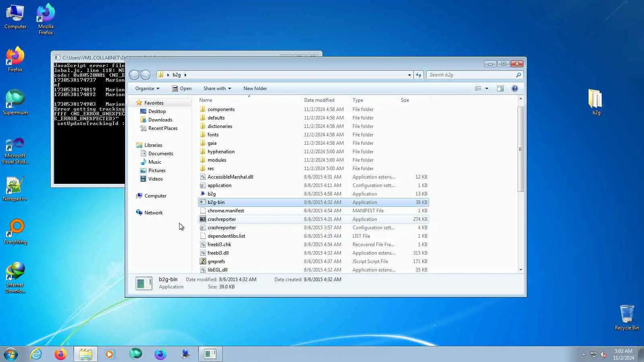Open the address bar history dropdown
The image size is (644, 362).
click(x=409, y=75)
